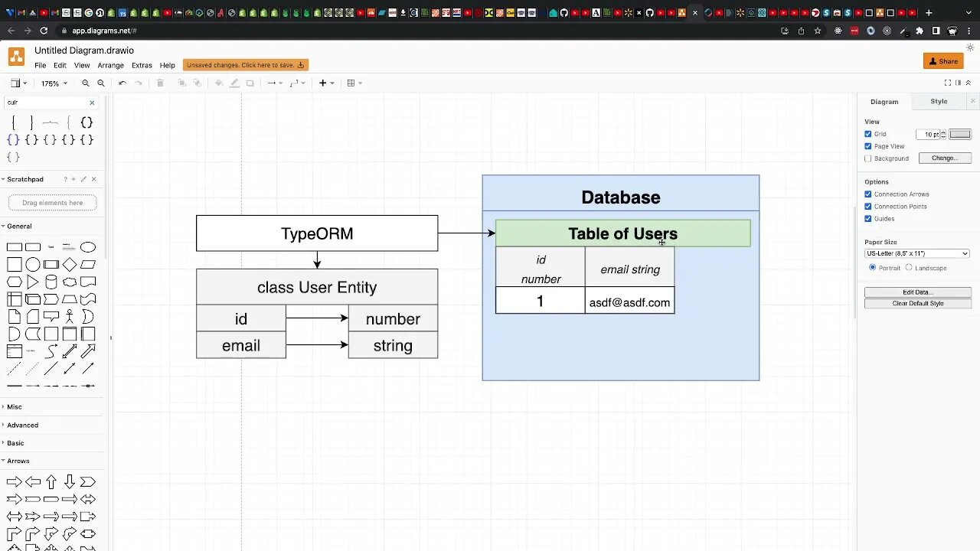Viewport: 980px width, 551px height.
Task: Click the delete trash icon in toolbar
Action: [x=160, y=83]
